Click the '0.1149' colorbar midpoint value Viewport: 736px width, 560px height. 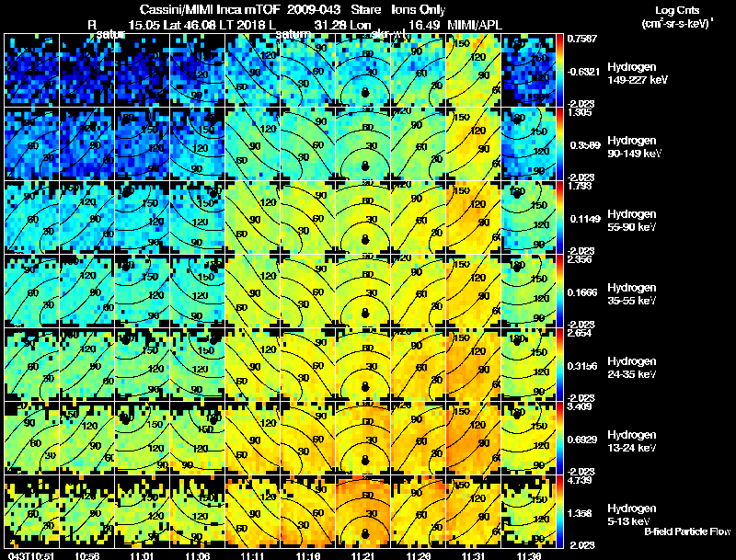(x=585, y=219)
